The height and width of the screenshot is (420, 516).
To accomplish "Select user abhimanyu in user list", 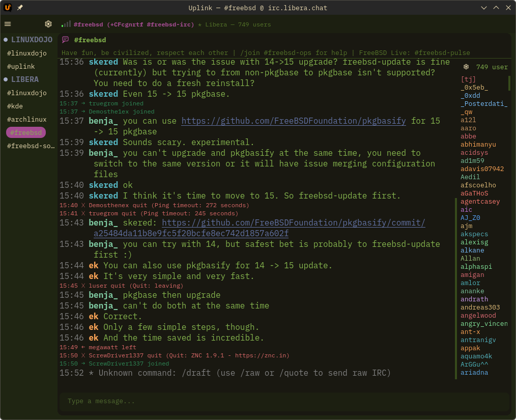I will point(478,145).
